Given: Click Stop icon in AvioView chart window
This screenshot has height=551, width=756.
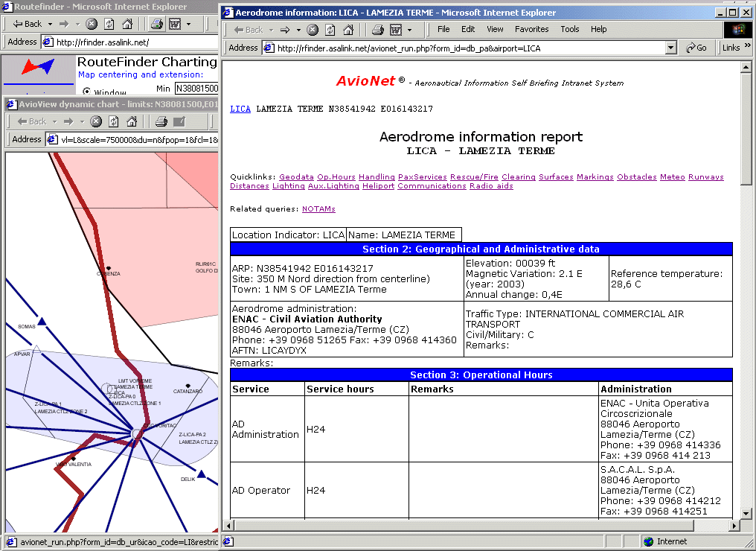Looking at the screenshot, I should pyautogui.click(x=96, y=121).
